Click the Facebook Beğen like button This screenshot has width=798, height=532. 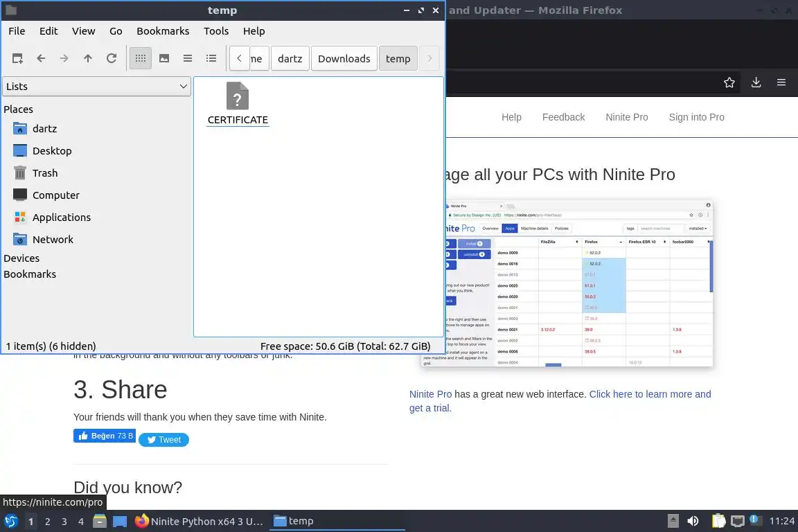coord(105,436)
